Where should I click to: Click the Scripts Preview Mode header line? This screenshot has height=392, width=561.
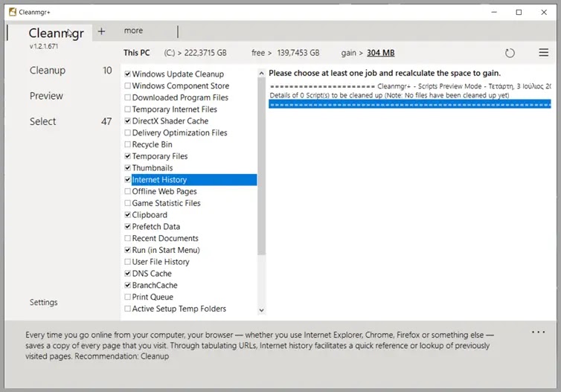click(411, 86)
